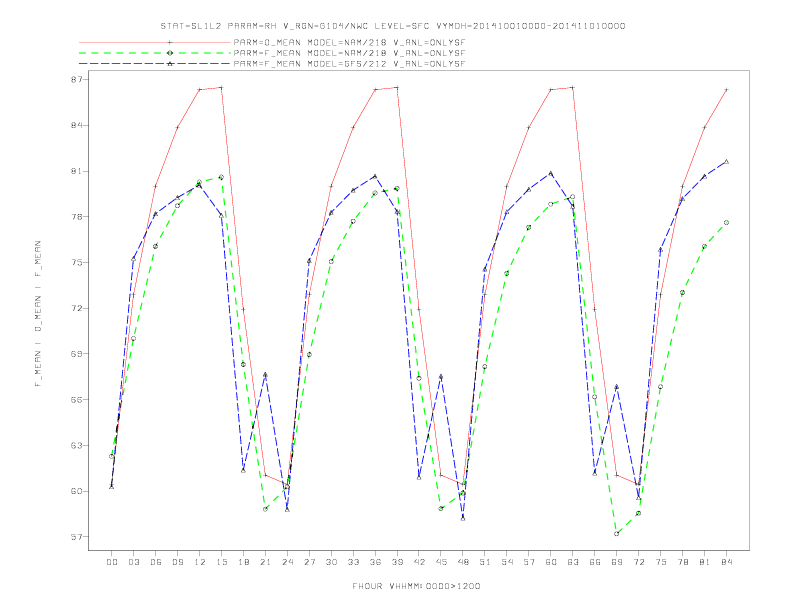Viewport: 792px width, 612px height.
Task: Click x-axis forecast hour label 60
Action: pyautogui.click(x=551, y=562)
